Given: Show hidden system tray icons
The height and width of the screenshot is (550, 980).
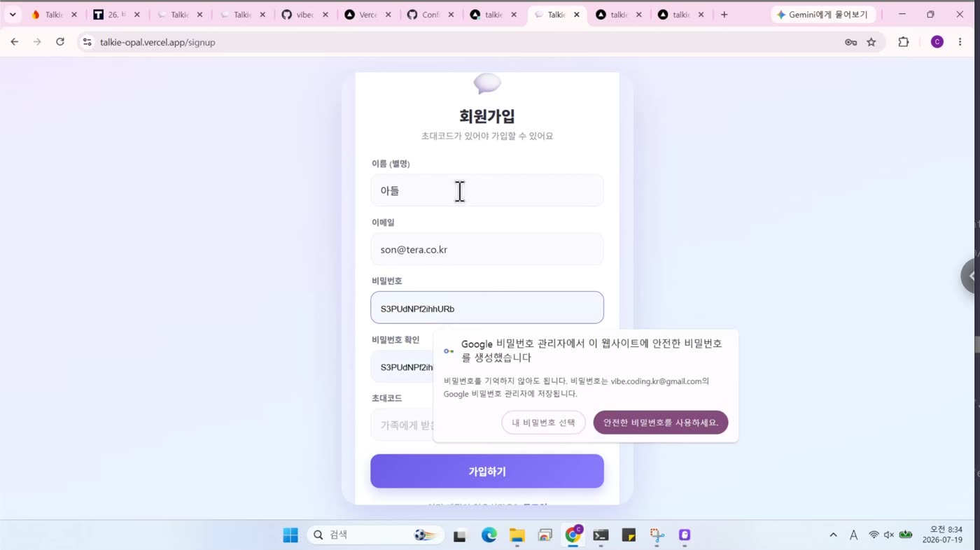Looking at the screenshot, I should pos(833,535).
